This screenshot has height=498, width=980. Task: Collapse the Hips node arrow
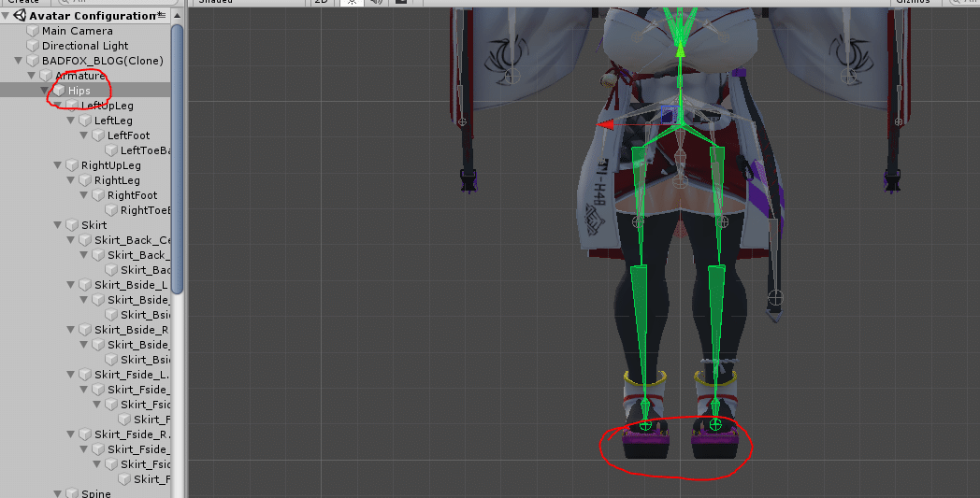point(45,91)
